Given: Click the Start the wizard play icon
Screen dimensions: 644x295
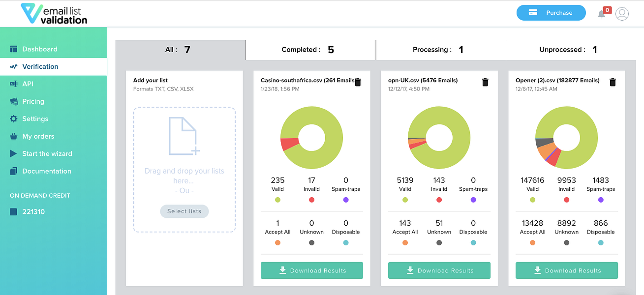Looking at the screenshot, I should pos(13,154).
